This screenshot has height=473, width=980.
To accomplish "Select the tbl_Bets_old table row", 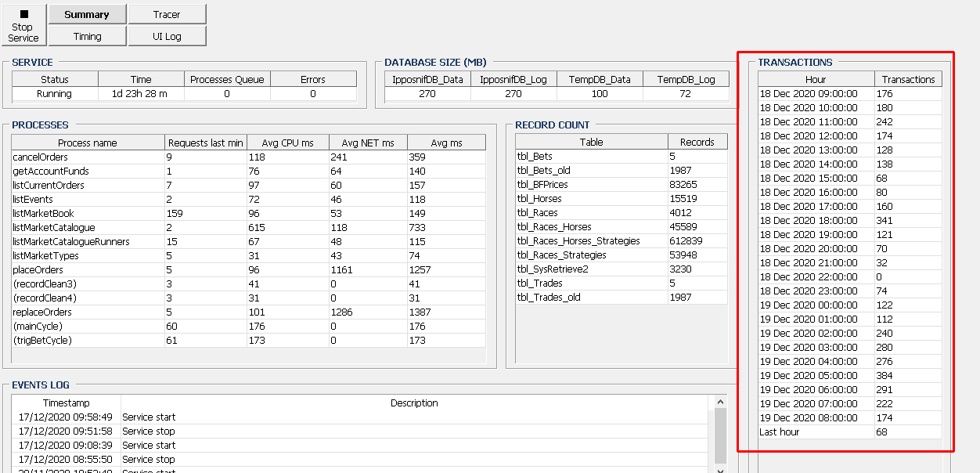I will pyautogui.click(x=622, y=171).
